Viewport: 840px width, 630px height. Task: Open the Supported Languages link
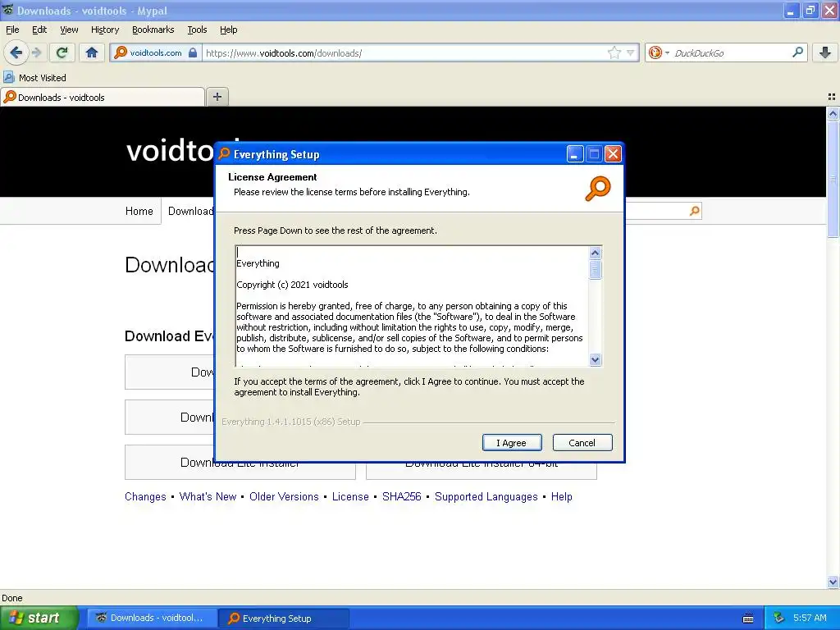coord(486,496)
